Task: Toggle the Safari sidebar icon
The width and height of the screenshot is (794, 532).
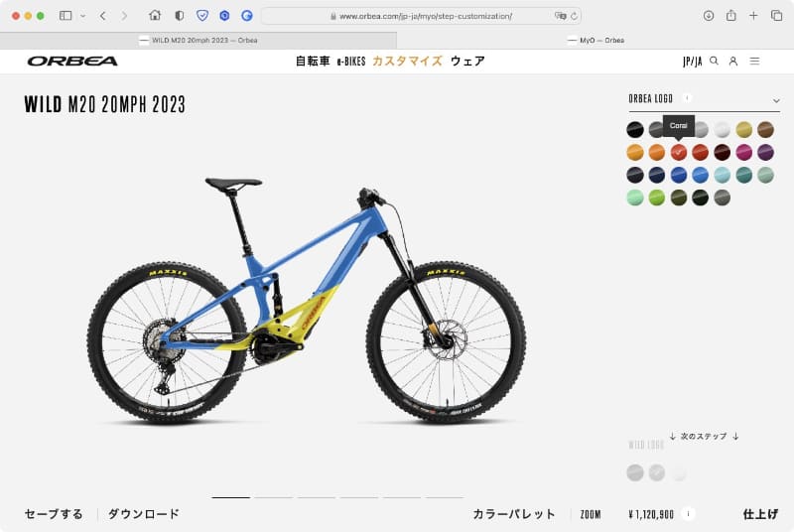Action: (66, 16)
